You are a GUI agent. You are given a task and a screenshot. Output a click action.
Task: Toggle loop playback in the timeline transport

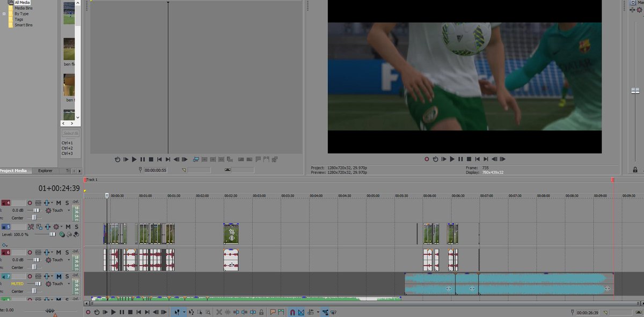pyautogui.click(x=97, y=312)
